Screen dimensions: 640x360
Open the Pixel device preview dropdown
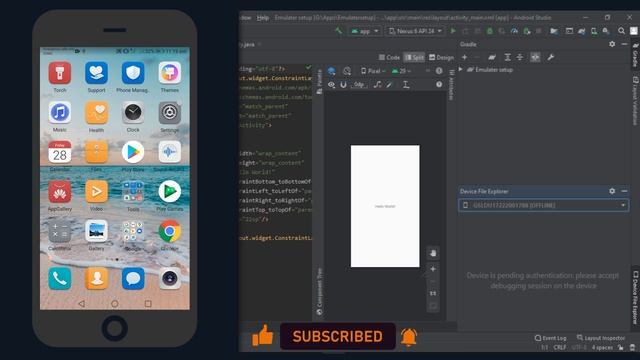pyautogui.click(x=373, y=71)
